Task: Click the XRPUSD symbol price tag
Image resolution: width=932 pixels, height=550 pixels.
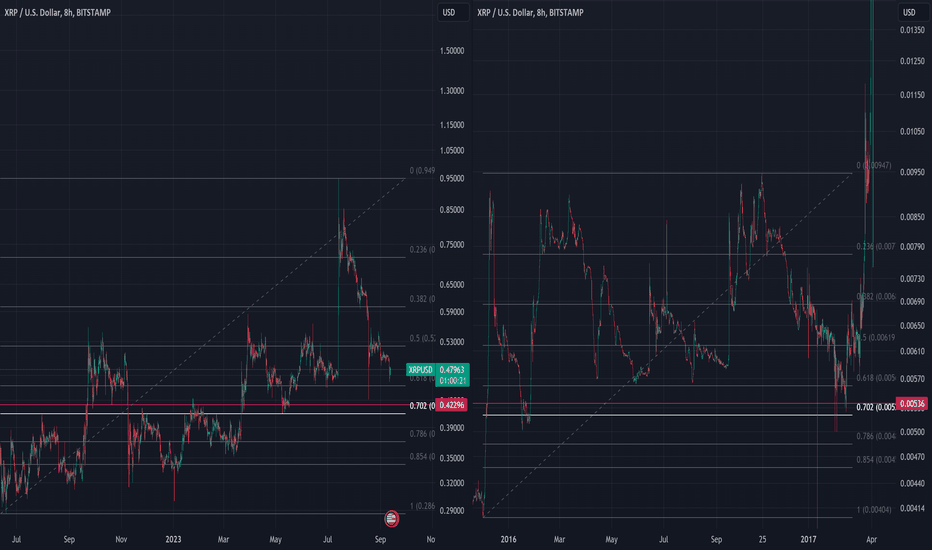Action: (x=420, y=370)
